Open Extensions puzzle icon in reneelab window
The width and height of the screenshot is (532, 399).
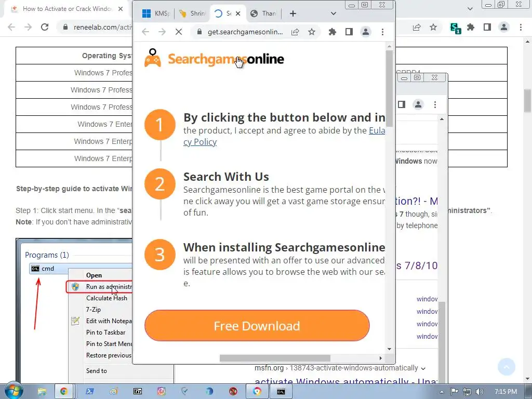[x=471, y=27]
